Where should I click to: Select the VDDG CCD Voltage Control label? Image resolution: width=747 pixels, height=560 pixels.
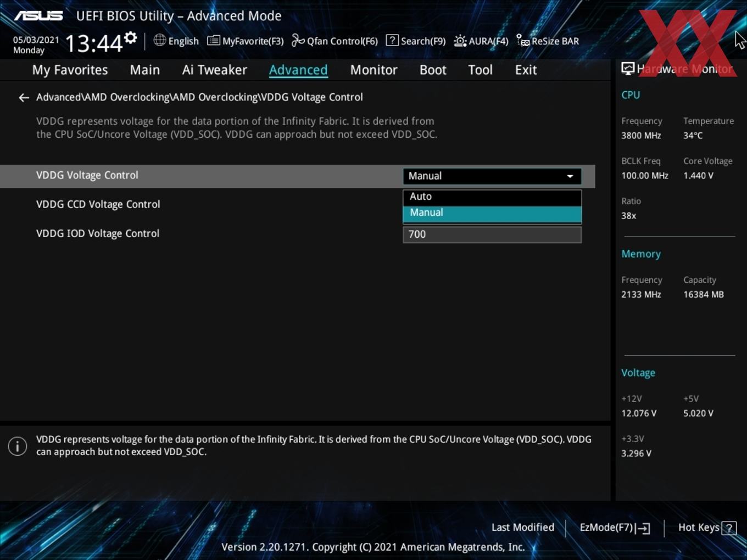[98, 204]
